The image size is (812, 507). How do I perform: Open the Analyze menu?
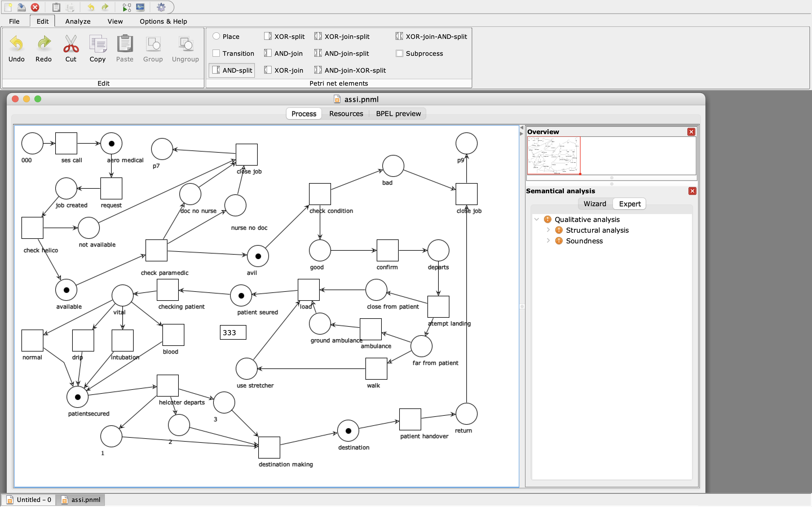coord(78,21)
